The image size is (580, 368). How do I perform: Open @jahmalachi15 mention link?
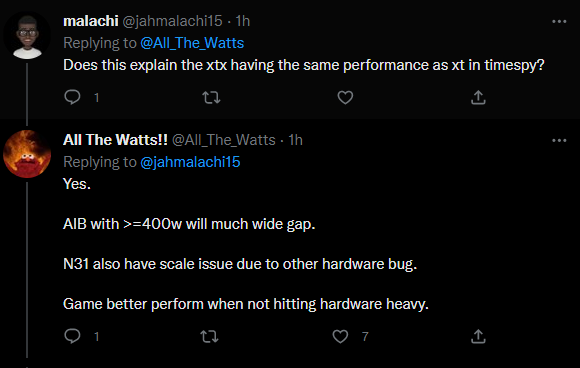[x=190, y=162]
